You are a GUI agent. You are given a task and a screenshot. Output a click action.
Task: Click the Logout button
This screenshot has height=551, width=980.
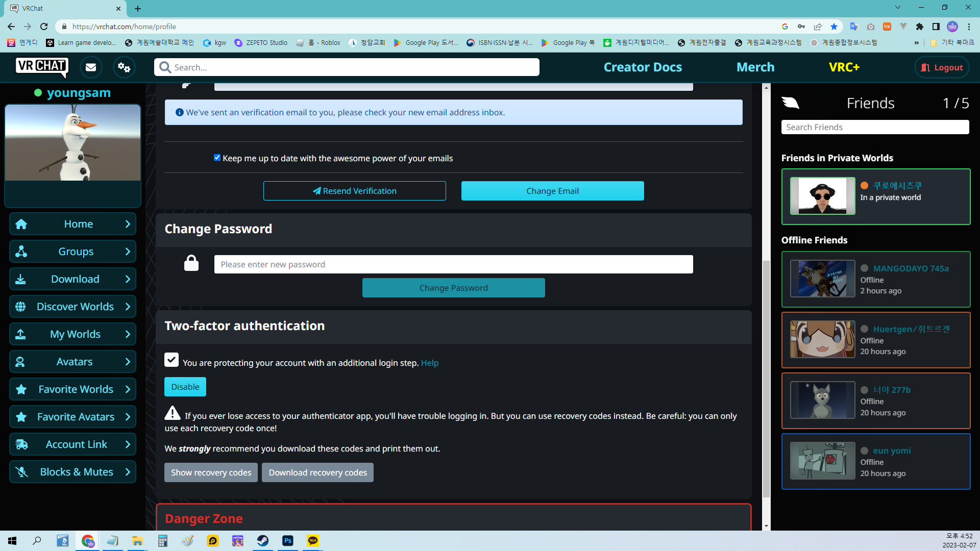942,67
